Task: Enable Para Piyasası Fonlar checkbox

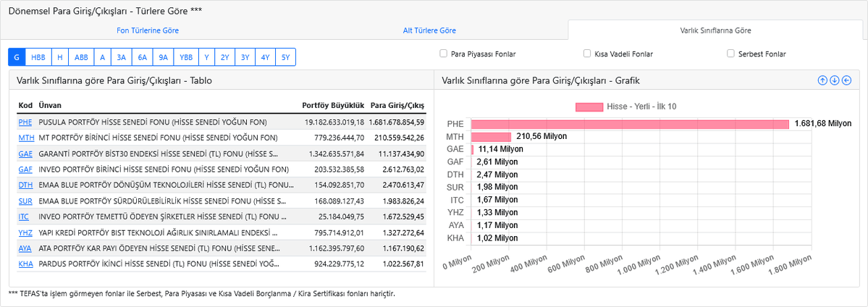Action: tap(443, 54)
